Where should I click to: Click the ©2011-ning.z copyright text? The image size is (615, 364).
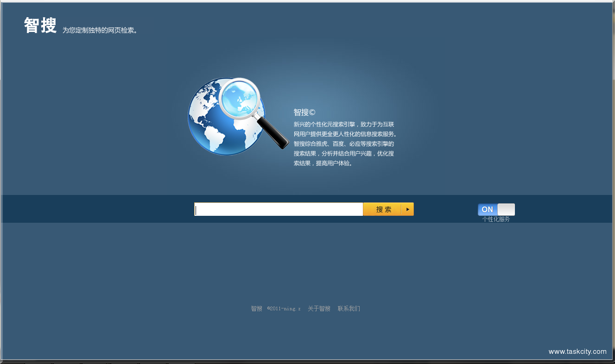(x=284, y=308)
